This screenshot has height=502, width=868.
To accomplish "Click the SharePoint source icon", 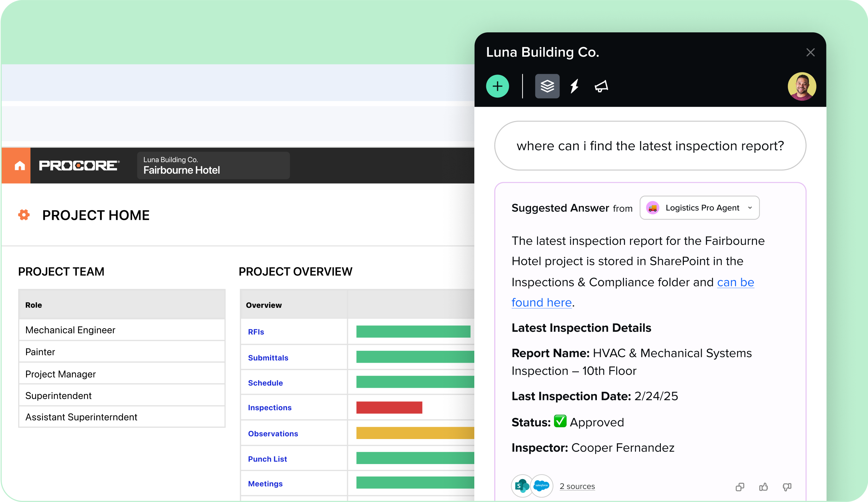I will click(x=522, y=486).
